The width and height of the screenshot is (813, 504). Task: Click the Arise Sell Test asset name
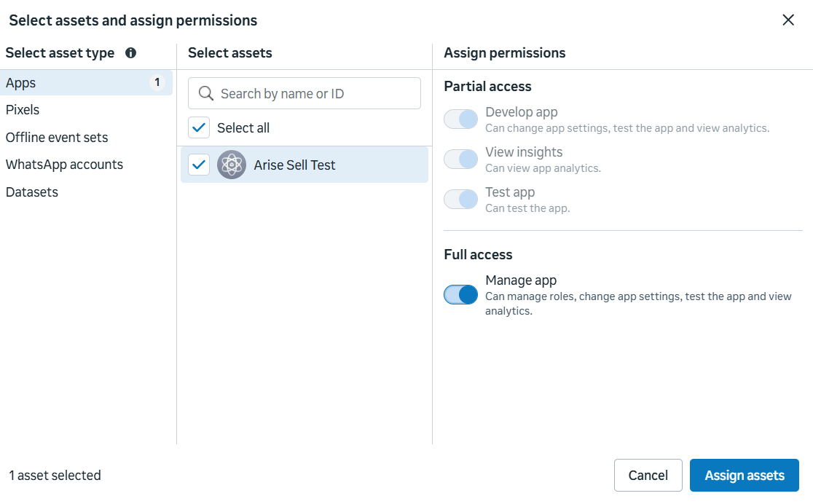pyautogui.click(x=294, y=165)
